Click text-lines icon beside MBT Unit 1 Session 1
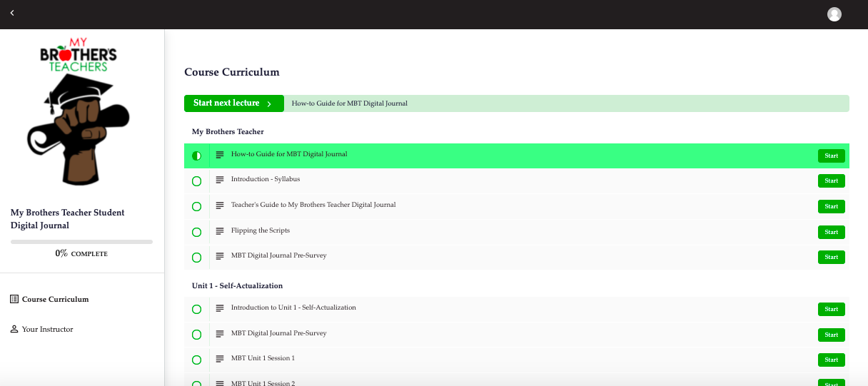This screenshot has width=868, height=386. point(220,360)
